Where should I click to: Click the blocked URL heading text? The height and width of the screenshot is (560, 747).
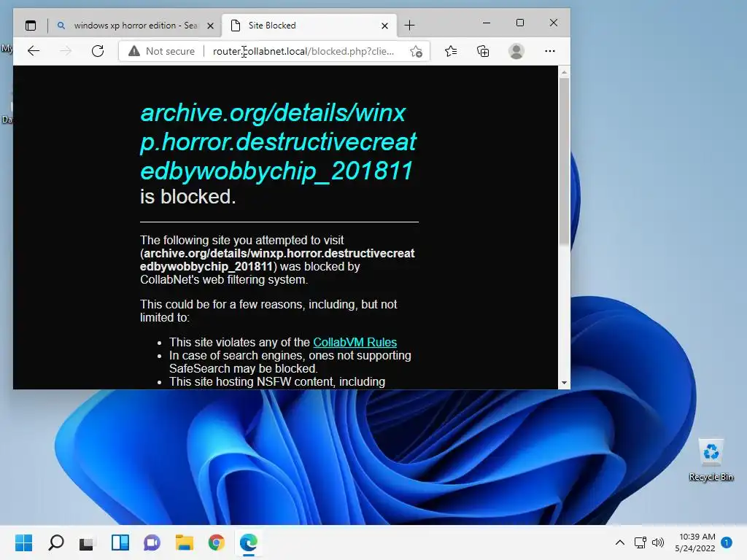click(x=278, y=142)
